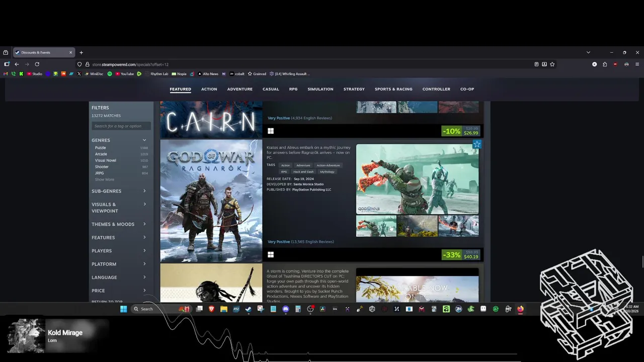The height and width of the screenshot is (362, 644).
Task: Expand the Visuals & Viewpoint filter
Action: (120, 208)
